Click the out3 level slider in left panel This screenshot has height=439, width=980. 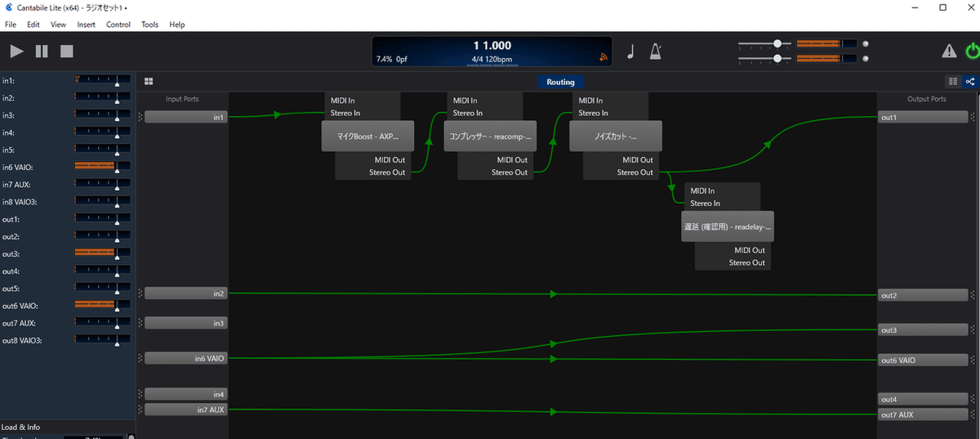pyautogui.click(x=102, y=253)
